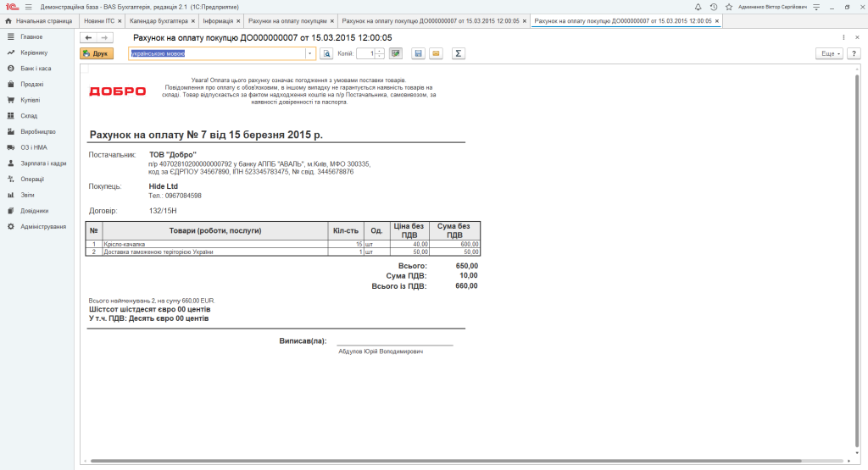Switch to Начальная страница tab
Image resolution: width=868 pixels, height=470 pixels.
tap(38, 21)
